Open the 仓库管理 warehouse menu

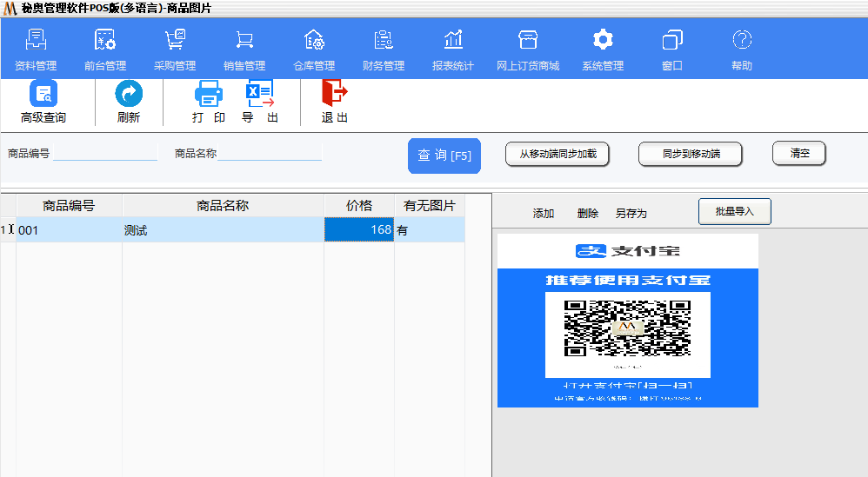click(x=314, y=50)
